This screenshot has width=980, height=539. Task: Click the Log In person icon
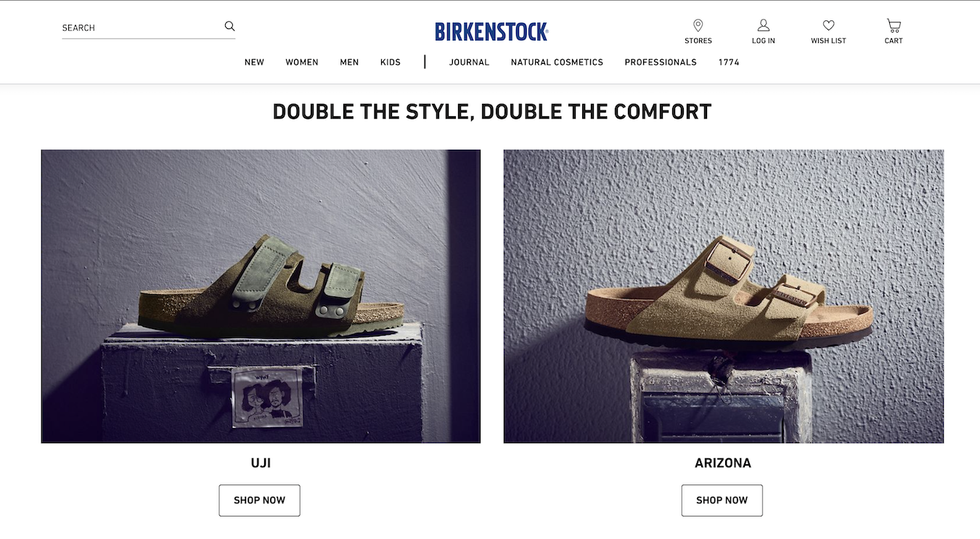point(763,25)
